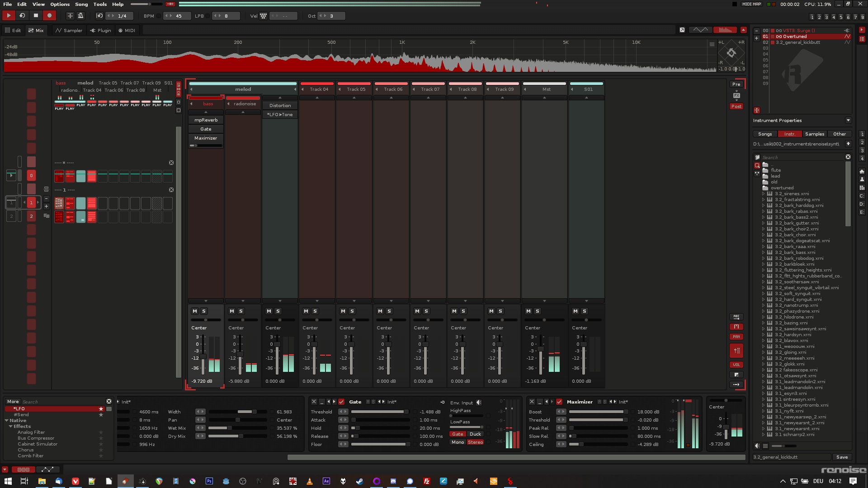The width and height of the screenshot is (868, 488).
Task: Select the mpReverb device on bass track
Action: 206,120
